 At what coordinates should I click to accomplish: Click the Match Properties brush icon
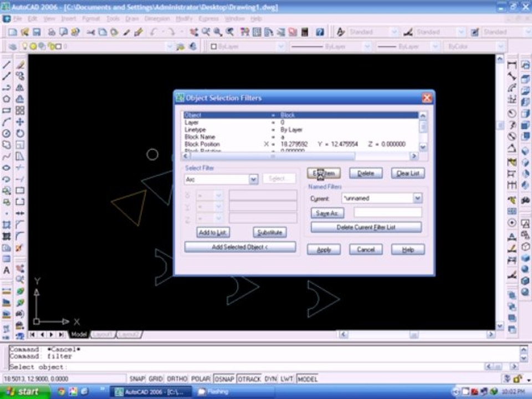pos(138,32)
